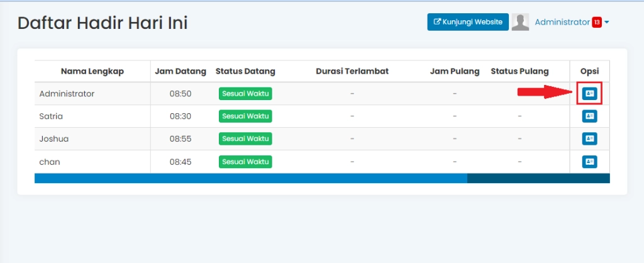Click Sesuai Waktu badge in chan row
This screenshot has width=644, height=263.
coord(245,162)
